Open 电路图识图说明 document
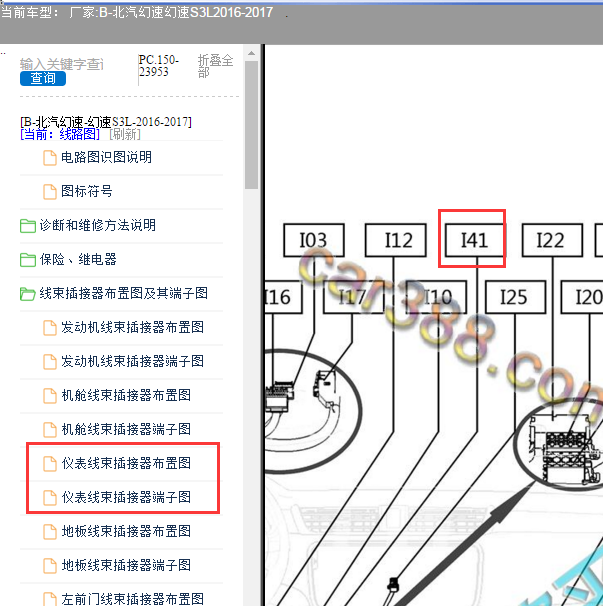603x606 pixels. (106, 158)
